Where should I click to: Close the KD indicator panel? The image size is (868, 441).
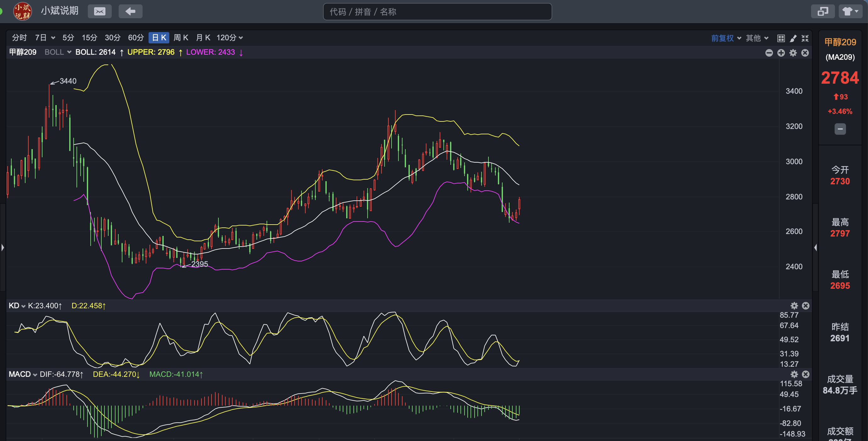806,305
